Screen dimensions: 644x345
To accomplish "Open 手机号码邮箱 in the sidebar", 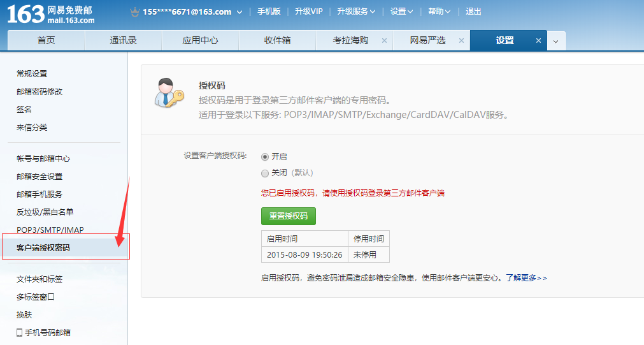I will coord(48,333).
